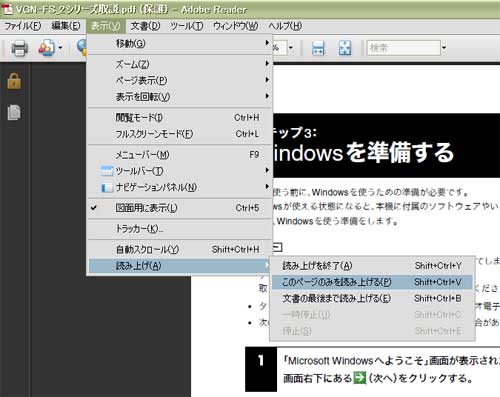Open the ツール(T) menu
The image size is (500, 397).
187,26
